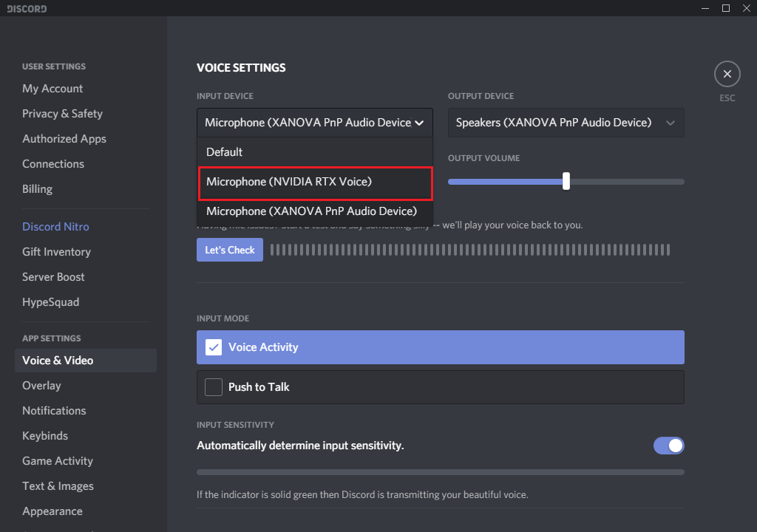Open Privacy & Safety settings

pos(62,114)
